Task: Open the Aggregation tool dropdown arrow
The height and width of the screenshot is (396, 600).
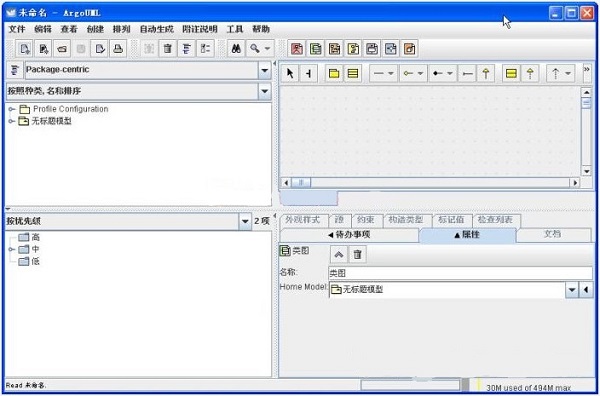Action: 421,73
